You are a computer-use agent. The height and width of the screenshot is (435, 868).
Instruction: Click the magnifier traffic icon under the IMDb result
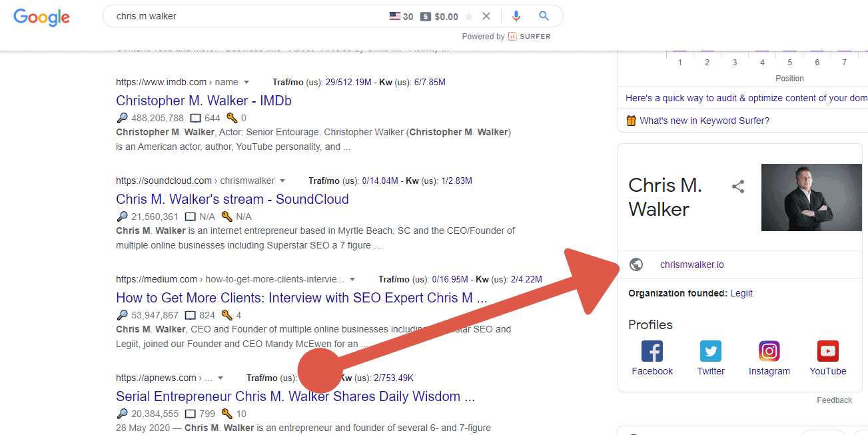pyautogui.click(x=122, y=118)
